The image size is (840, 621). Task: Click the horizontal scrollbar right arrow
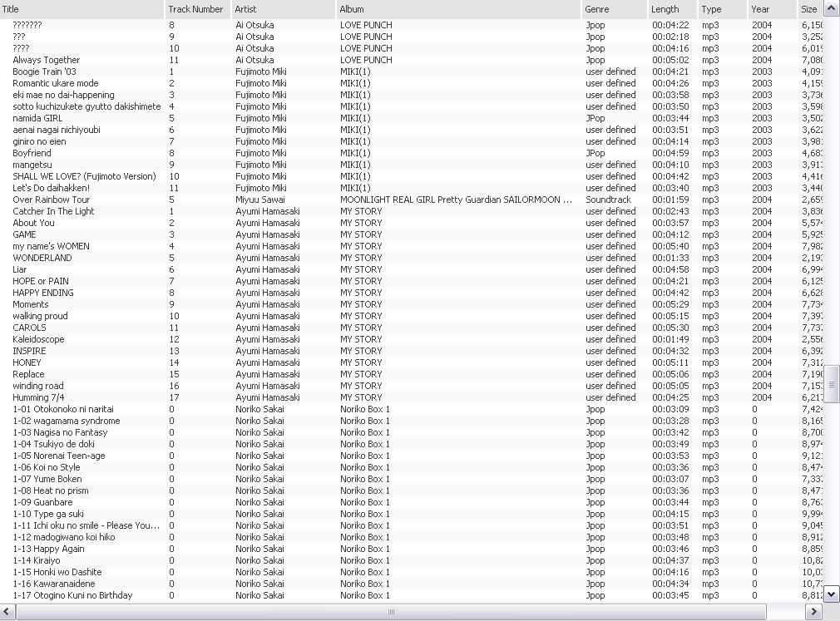pyautogui.click(x=813, y=611)
